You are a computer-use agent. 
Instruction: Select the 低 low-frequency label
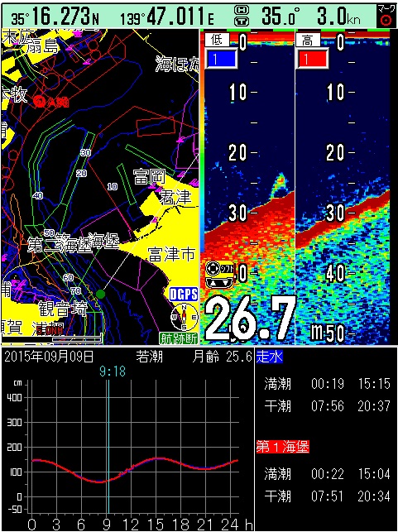(x=216, y=40)
